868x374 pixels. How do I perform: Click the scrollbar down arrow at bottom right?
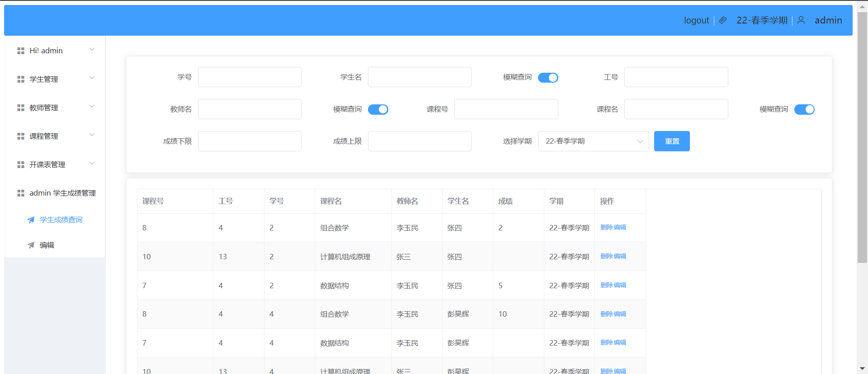tap(862, 369)
